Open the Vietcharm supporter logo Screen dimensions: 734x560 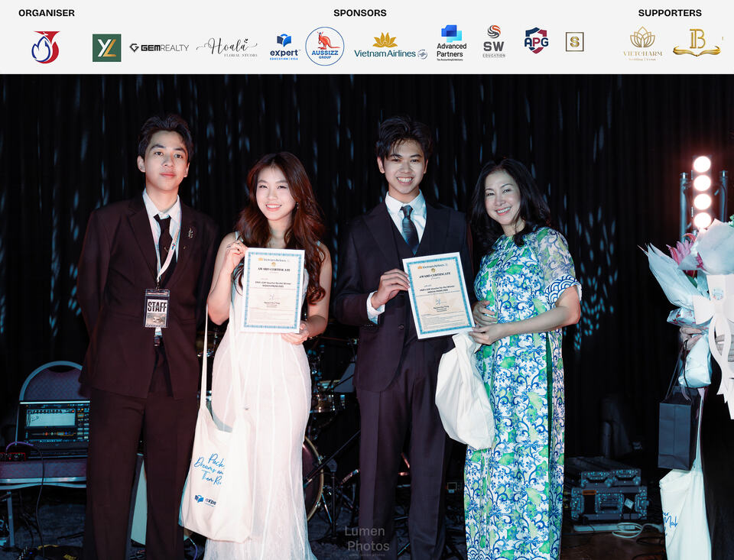[642, 44]
